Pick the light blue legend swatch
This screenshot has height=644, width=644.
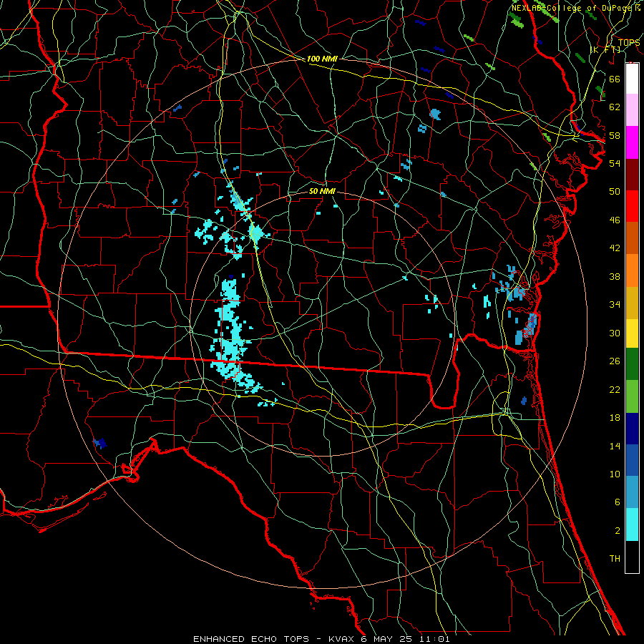point(632,492)
